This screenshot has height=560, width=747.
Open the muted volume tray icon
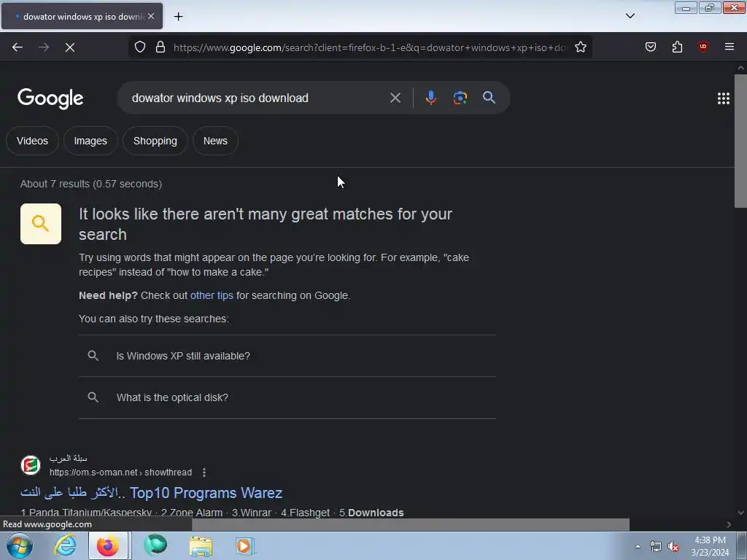point(673,547)
